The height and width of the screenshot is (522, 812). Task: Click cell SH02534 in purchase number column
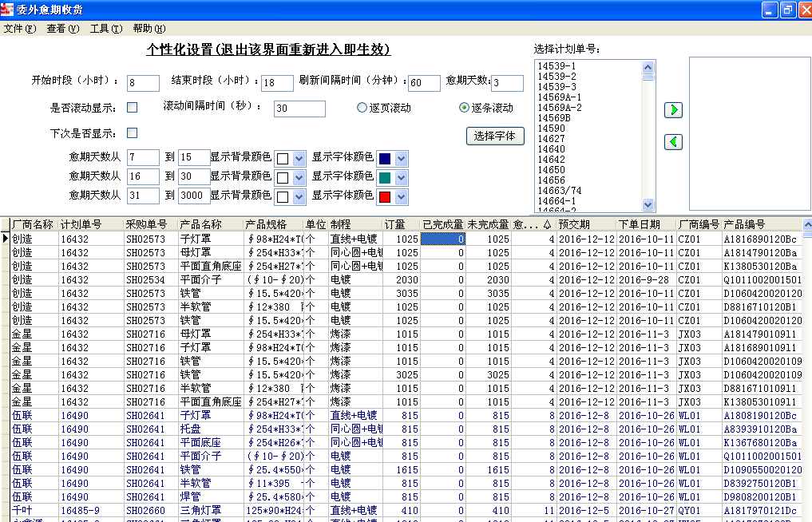(x=151, y=279)
